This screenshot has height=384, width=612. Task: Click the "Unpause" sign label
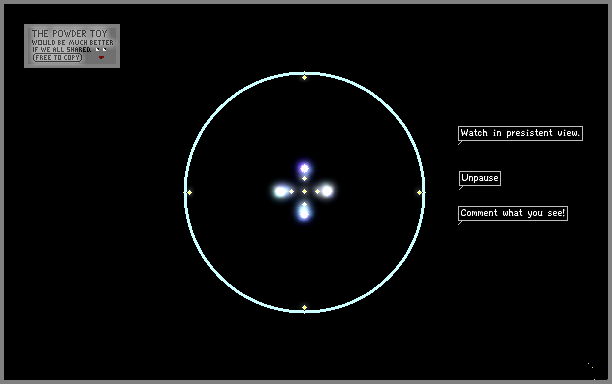480,178
